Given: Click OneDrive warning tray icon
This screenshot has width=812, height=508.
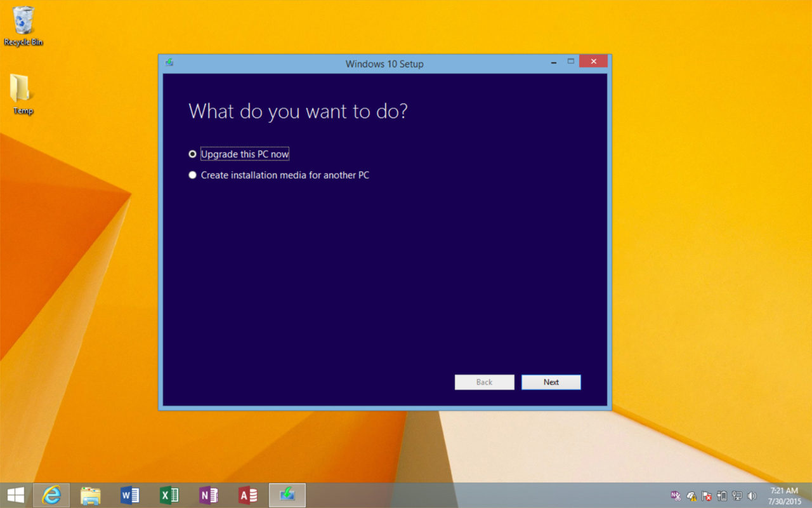Looking at the screenshot, I should [691, 496].
